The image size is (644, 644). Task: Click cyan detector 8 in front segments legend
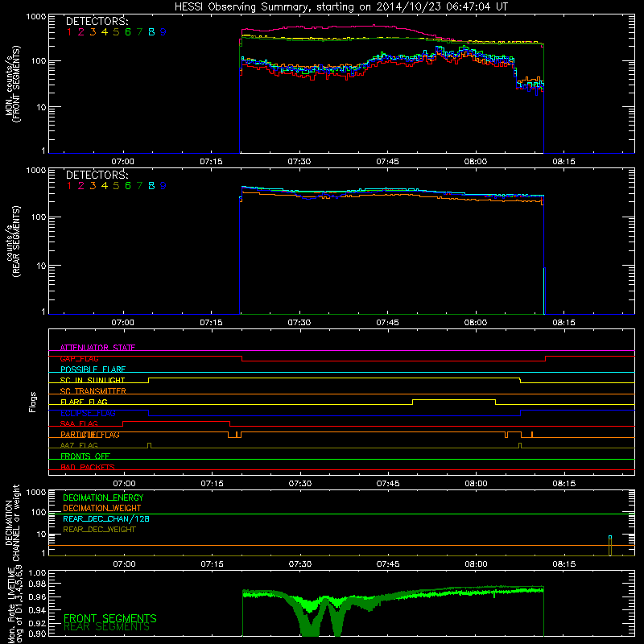151,32
